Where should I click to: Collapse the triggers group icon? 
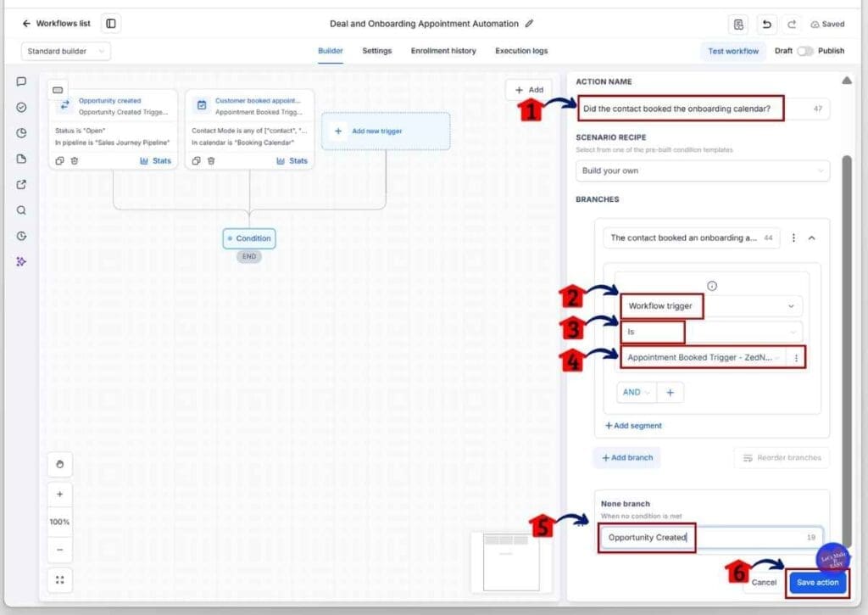pos(58,90)
